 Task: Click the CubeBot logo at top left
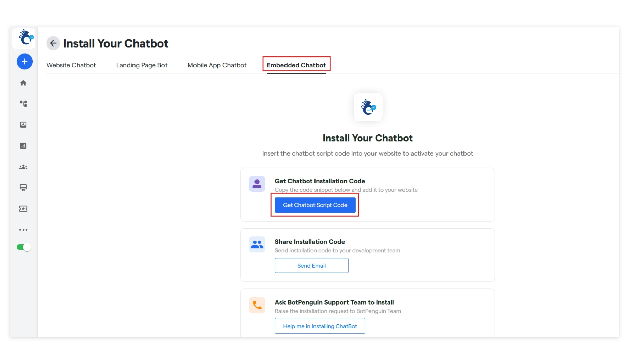(x=24, y=38)
